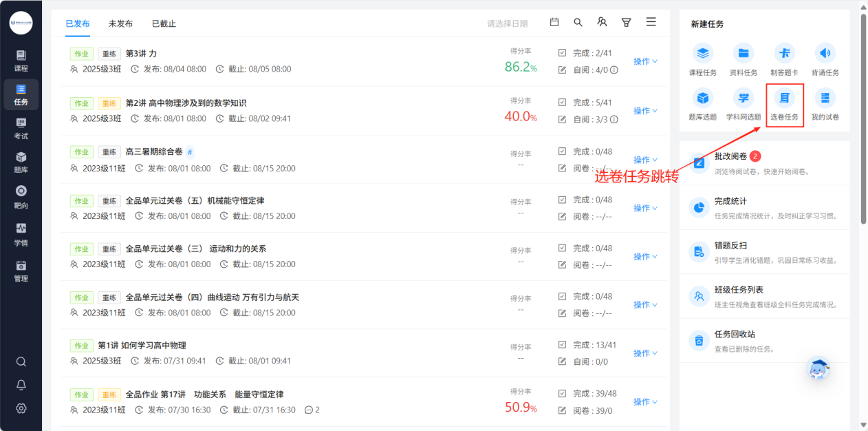The height and width of the screenshot is (431, 868).
Task: Open 制答题卡 tool
Action: [784, 59]
